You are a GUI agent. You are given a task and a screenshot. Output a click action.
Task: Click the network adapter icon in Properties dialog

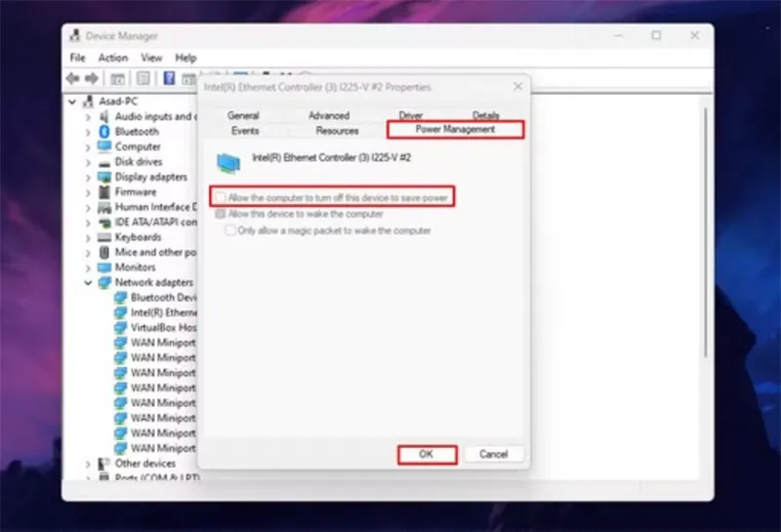(228, 163)
